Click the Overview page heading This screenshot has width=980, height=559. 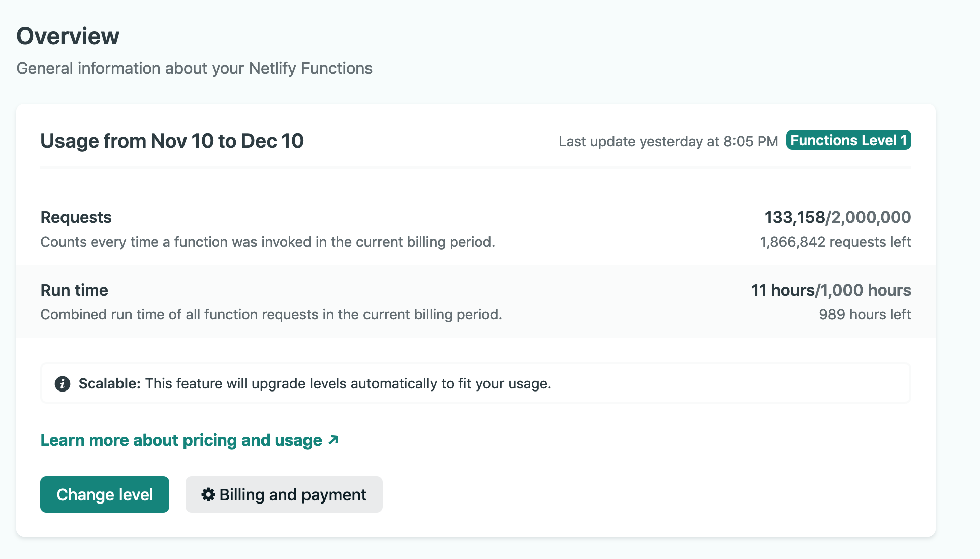click(68, 35)
